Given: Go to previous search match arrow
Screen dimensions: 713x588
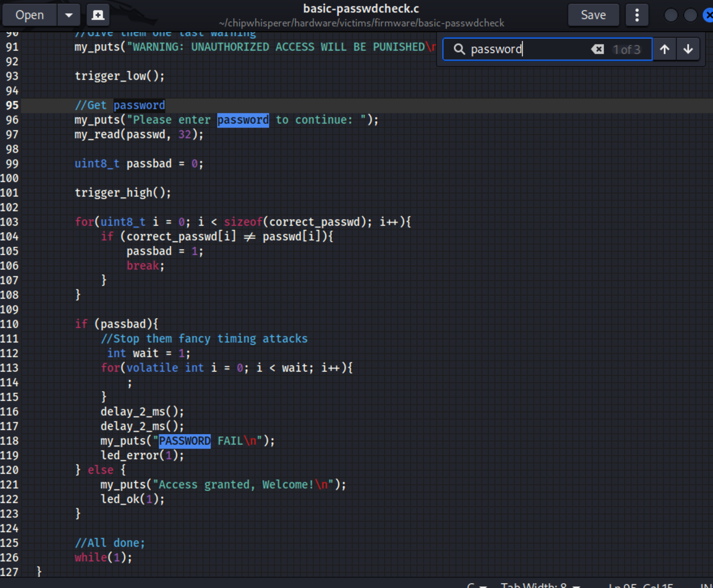Looking at the screenshot, I should [664, 49].
